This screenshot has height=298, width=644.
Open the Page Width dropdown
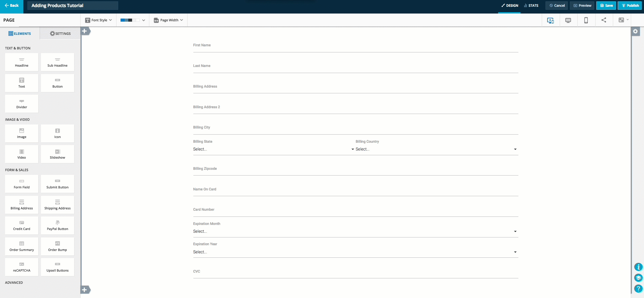pos(168,20)
